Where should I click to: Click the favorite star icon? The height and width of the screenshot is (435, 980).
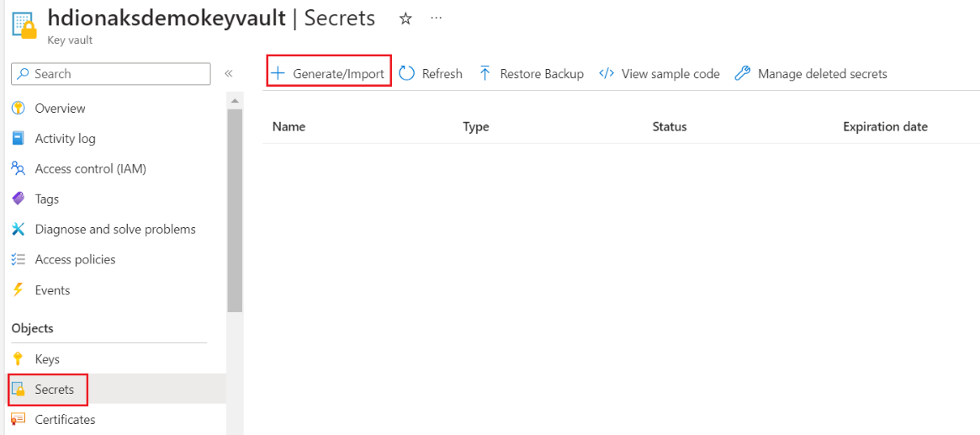405,19
